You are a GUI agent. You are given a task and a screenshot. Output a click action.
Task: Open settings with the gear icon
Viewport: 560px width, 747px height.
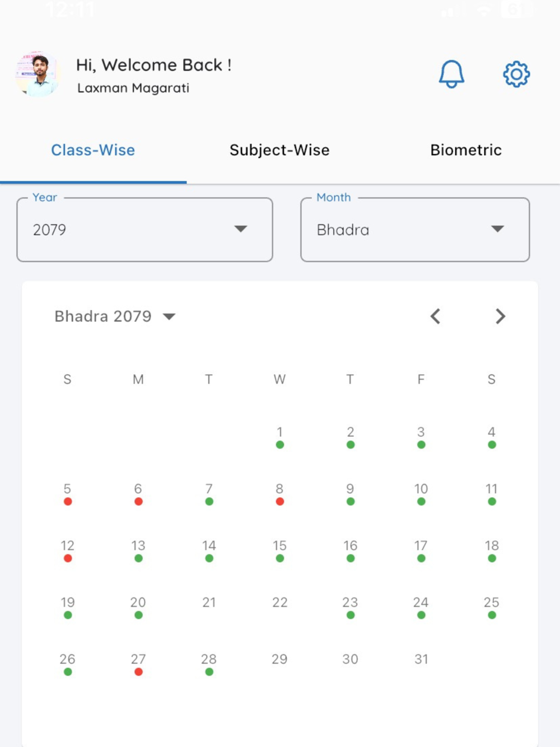(516, 74)
